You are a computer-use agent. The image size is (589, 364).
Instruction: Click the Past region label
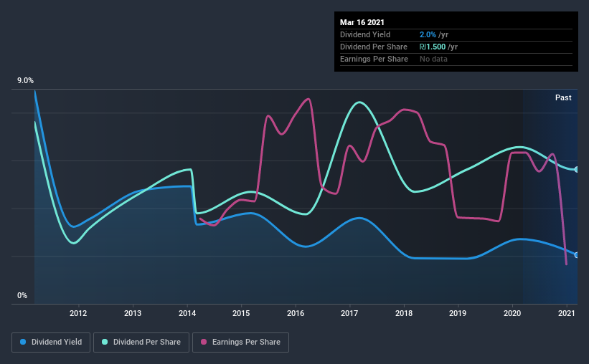pyautogui.click(x=563, y=97)
